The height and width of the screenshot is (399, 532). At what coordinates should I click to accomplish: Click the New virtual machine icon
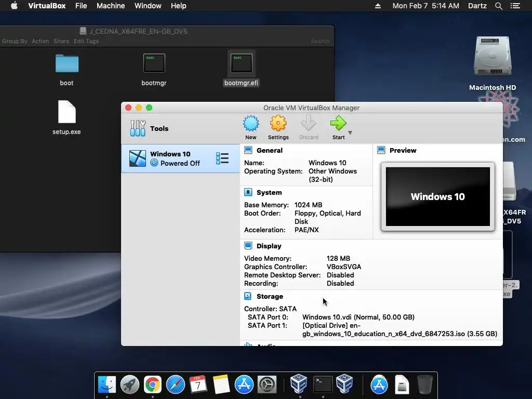pyautogui.click(x=251, y=124)
